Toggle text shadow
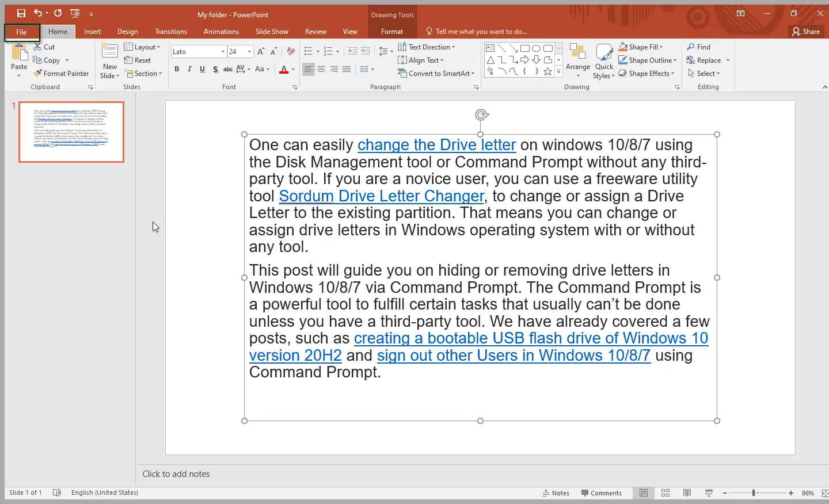The width and height of the screenshot is (829, 504). (215, 70)
